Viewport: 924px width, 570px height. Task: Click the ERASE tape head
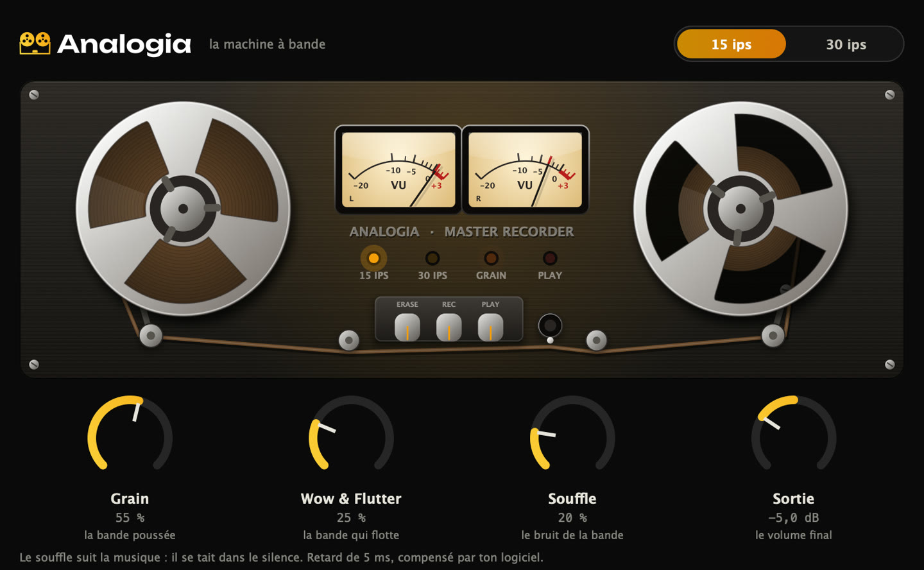[407, 327]
